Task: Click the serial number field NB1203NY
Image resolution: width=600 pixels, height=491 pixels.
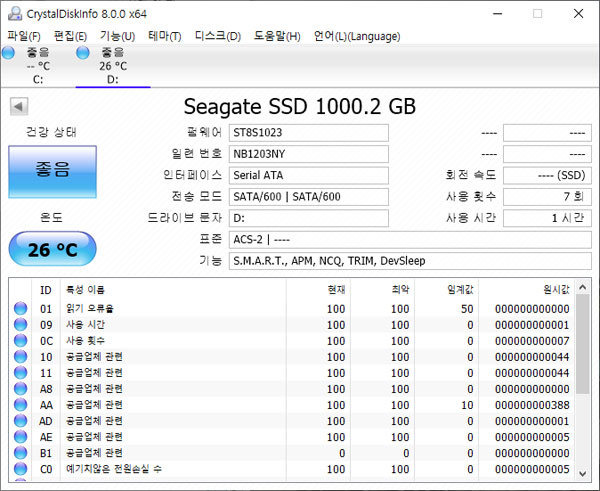Action: 308,154
